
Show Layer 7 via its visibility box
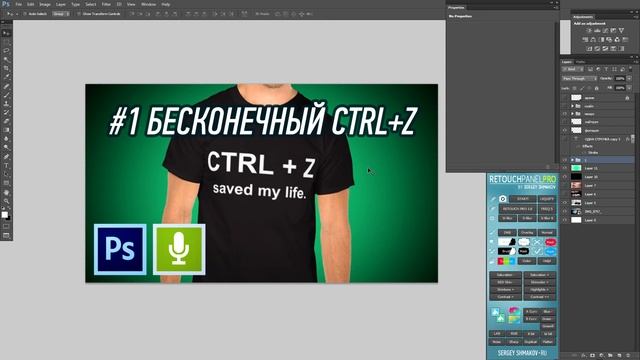click(x=565, y=185)
